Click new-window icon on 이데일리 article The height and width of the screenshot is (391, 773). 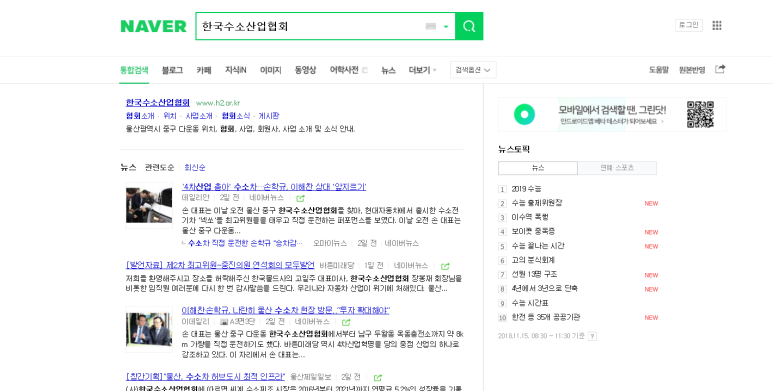pyautogui.click(x=346, y=322)
